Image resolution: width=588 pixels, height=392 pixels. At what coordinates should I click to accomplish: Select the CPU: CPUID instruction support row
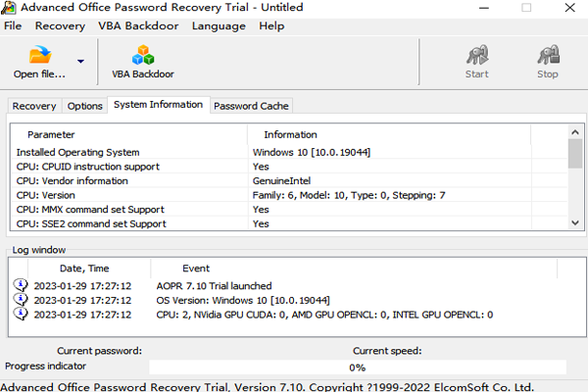pyautogui.click(x=289, y=167)
